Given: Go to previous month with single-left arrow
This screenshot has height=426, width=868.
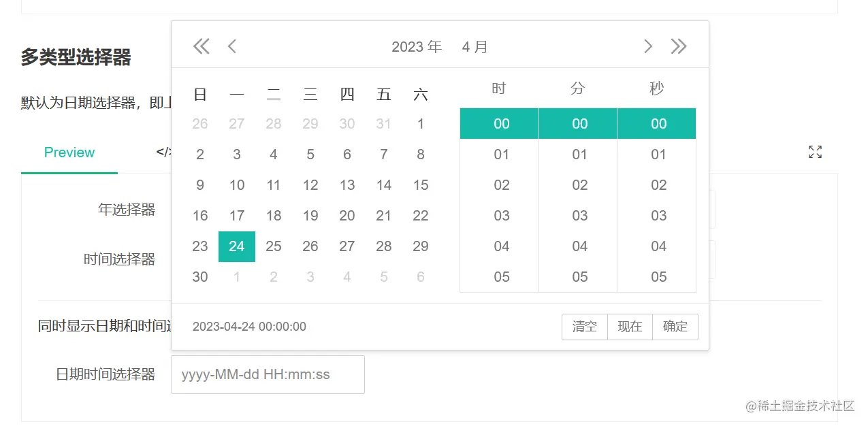Looking at the screenshot, I should 232,46.
